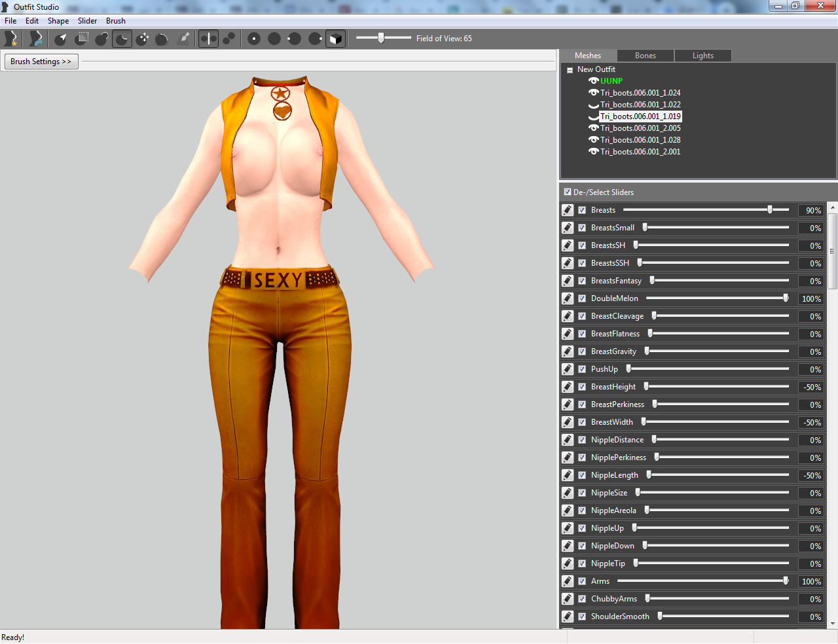This screenshot has width=838, height=644.
Task: Click the New Project toolbar icon
Action: click(11, 39)
